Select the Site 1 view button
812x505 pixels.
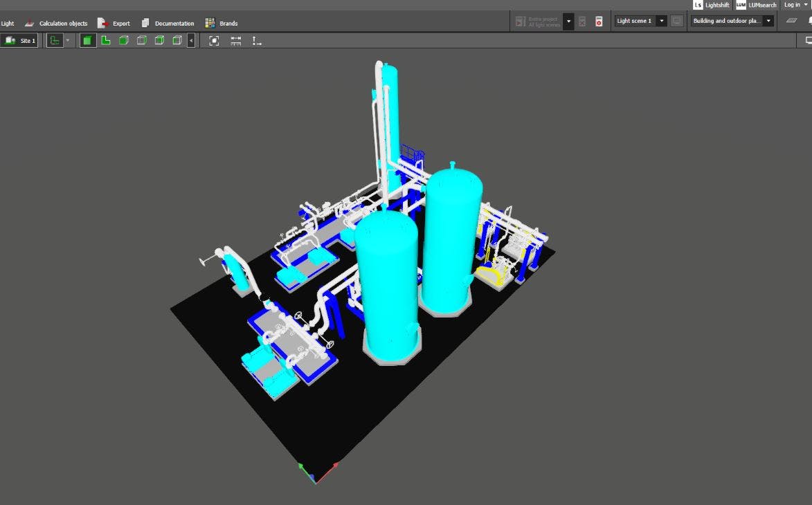(x=20, y=41)
